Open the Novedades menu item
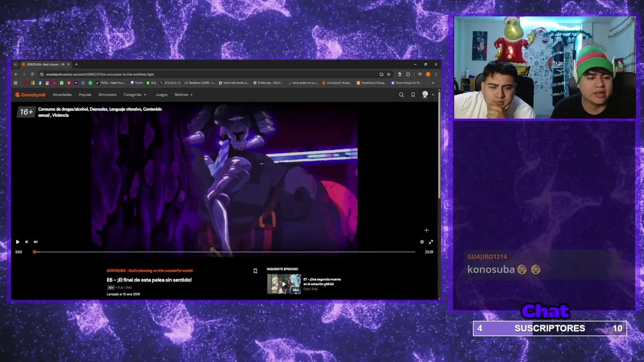 click(62, 95)
